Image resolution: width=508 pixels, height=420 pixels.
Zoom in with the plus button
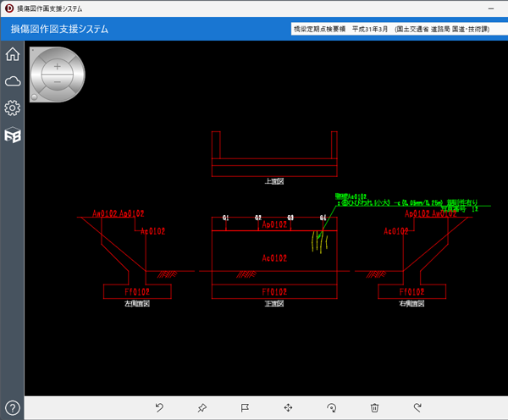[x=58, y=67]
